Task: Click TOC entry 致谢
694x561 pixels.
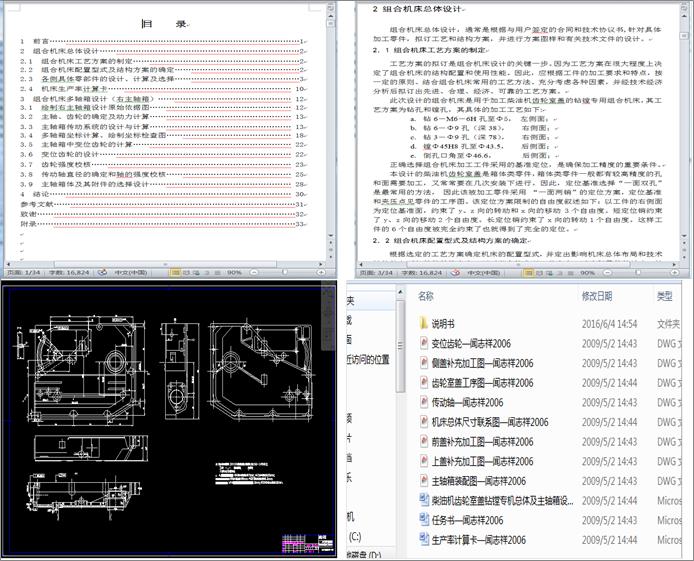Action: 163,214
